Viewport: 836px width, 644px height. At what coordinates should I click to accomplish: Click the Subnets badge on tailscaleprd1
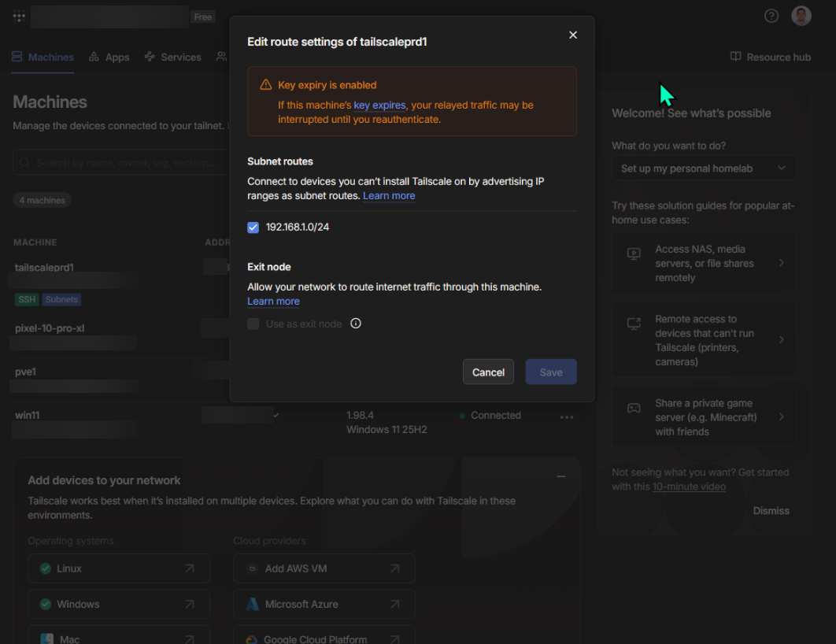coord(62,300)
